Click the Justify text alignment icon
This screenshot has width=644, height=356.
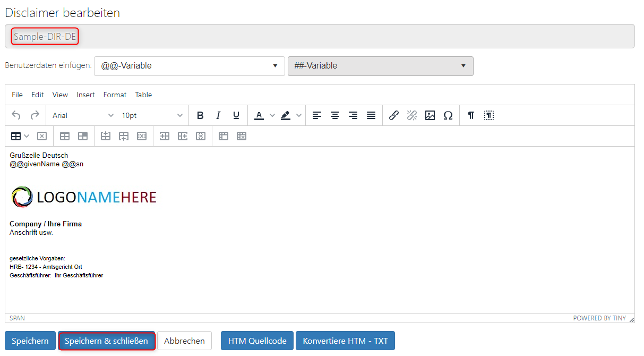click(371, 115)
